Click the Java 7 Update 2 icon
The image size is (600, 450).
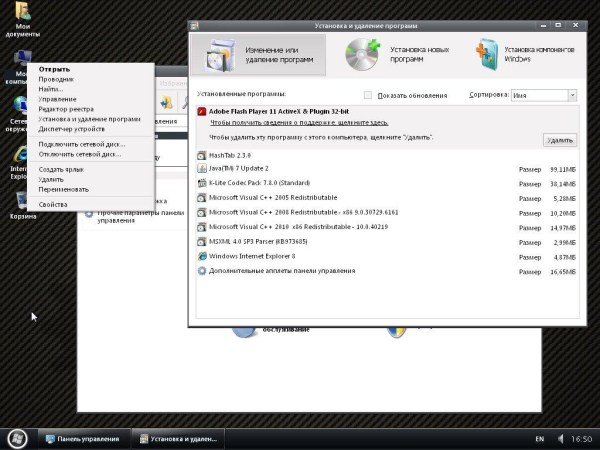point(202,169)
